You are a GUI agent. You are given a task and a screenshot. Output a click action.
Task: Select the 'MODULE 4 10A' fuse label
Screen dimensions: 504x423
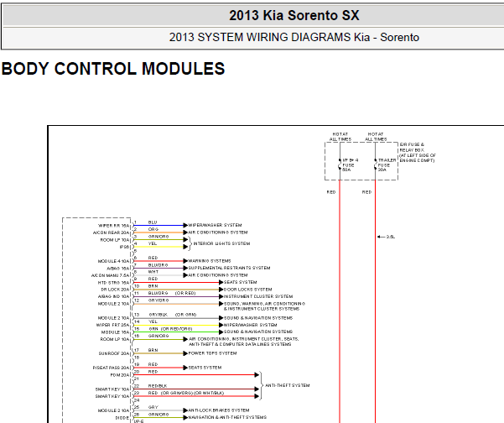pyautogui.click(x=113, y=261)
